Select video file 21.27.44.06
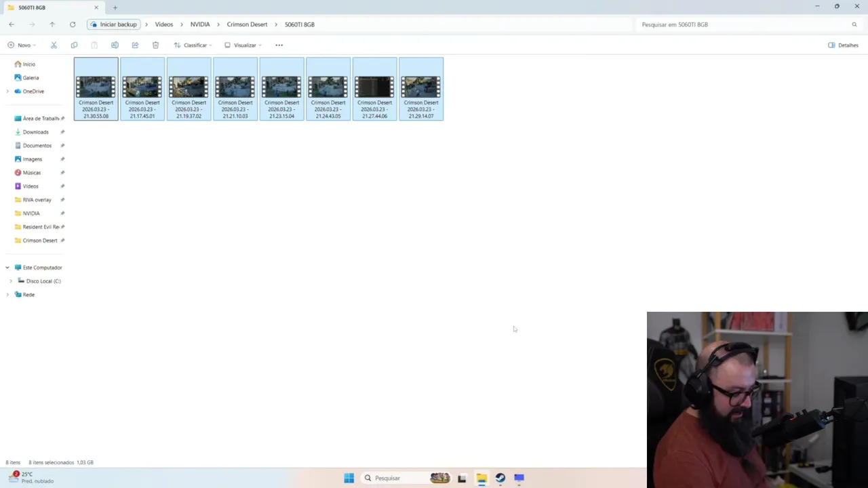The height and width of the screenshot is (488, 868). tap(374, 89)
